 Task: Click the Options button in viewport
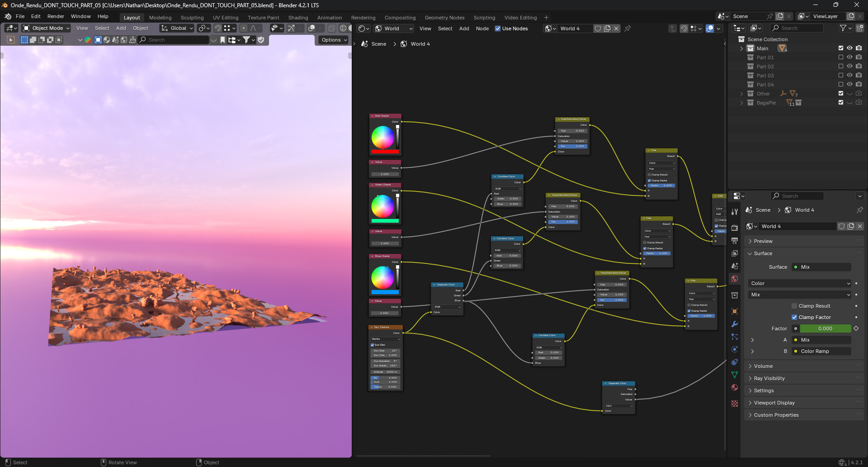(x=334, y=40)
